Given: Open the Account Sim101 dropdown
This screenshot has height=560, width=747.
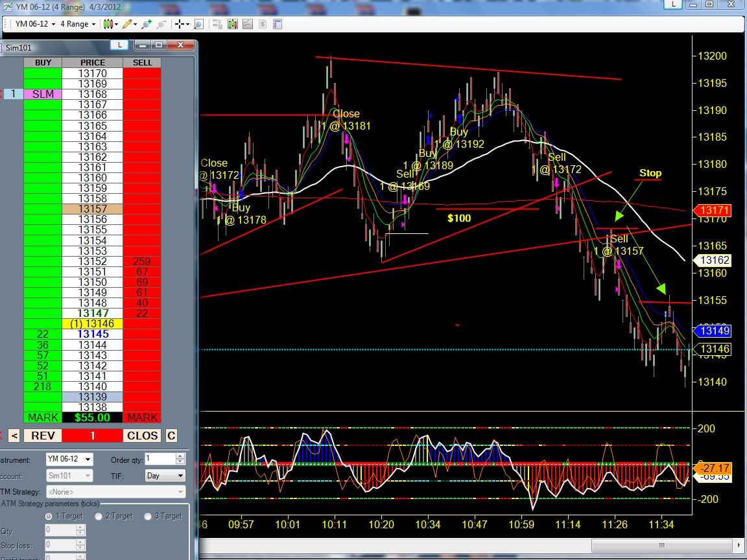Looking at the screenshot, I should tap(69, 475).
